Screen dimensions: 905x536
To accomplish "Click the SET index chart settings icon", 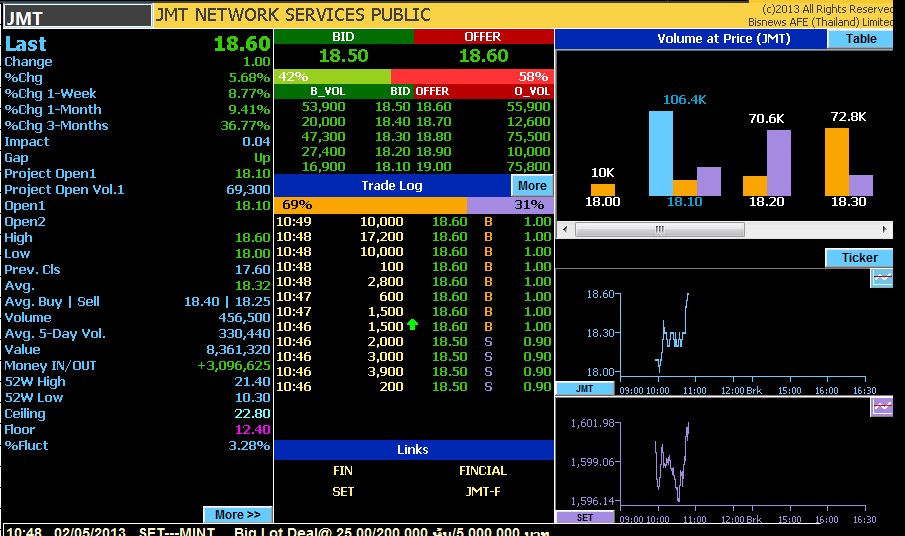I will (881, 407).
